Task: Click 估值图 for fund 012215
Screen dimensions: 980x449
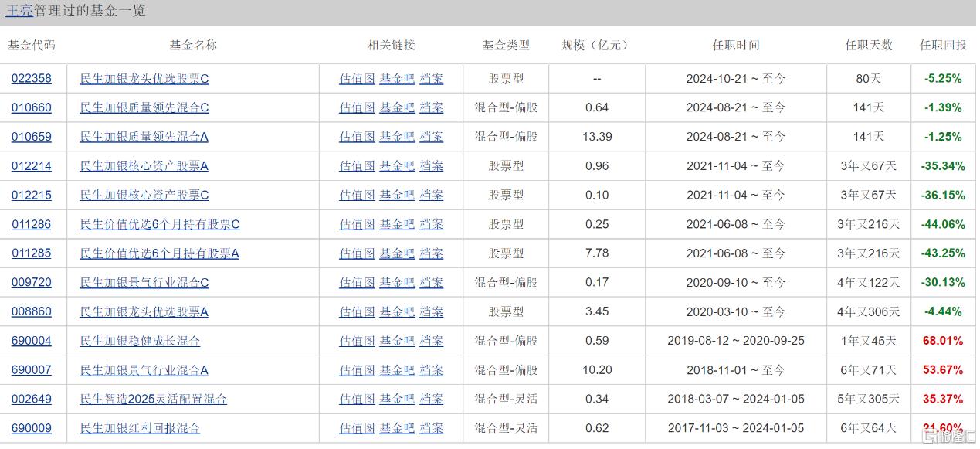Action: point(357,196)
